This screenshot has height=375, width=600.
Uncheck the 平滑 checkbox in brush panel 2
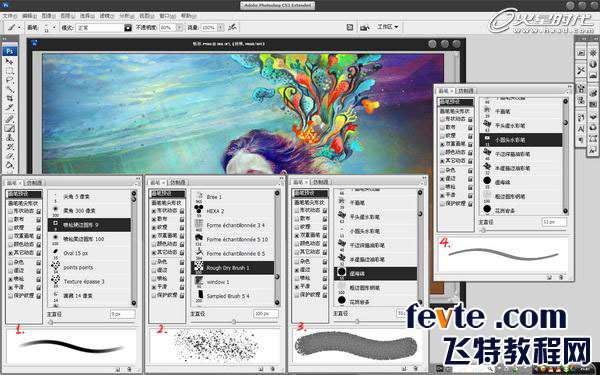153,287
